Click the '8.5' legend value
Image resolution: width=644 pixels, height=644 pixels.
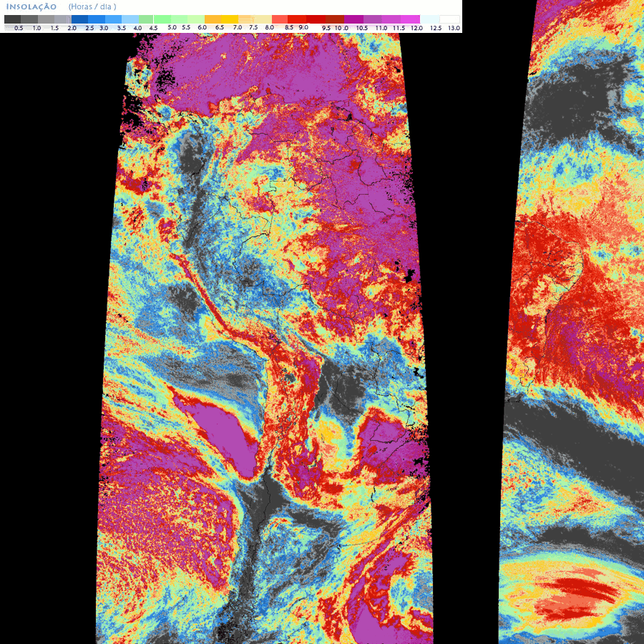(x=289, y=27)
